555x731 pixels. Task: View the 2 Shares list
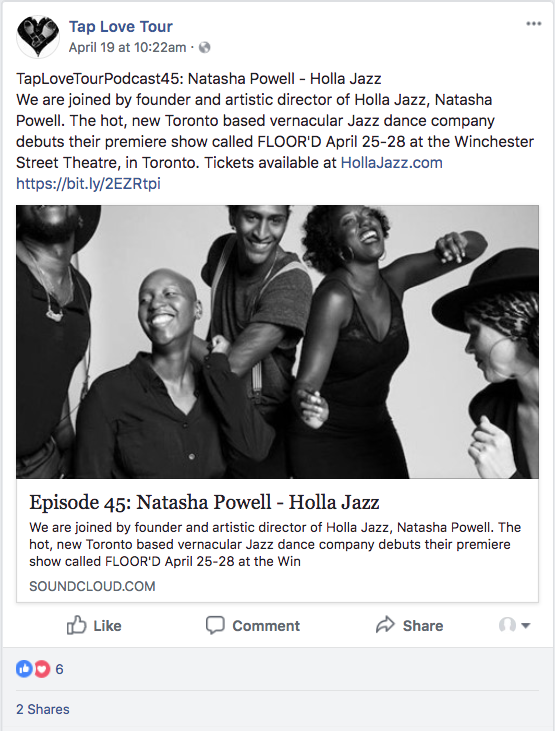[x=43, y=709]
